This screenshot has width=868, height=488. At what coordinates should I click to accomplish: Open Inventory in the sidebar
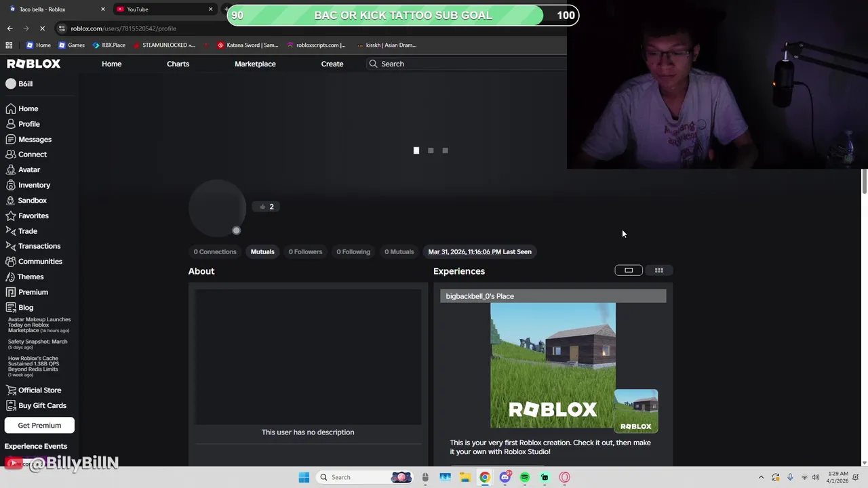click(x=28, y=185)
